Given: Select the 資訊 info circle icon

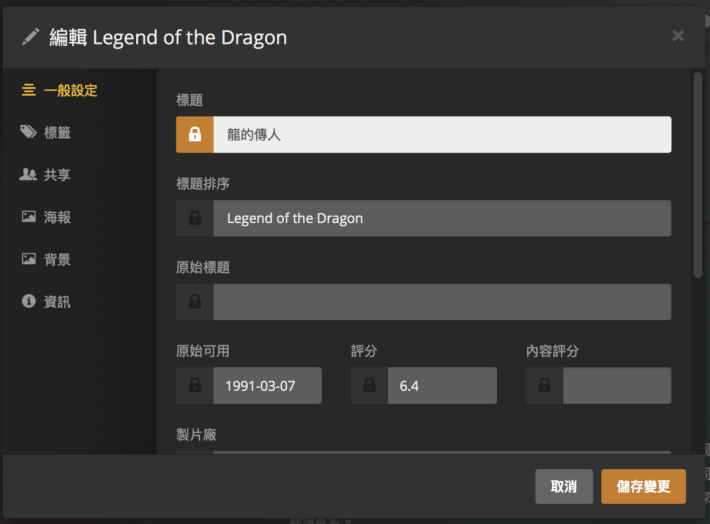Looking at the screenshot, I should (29, 301).
